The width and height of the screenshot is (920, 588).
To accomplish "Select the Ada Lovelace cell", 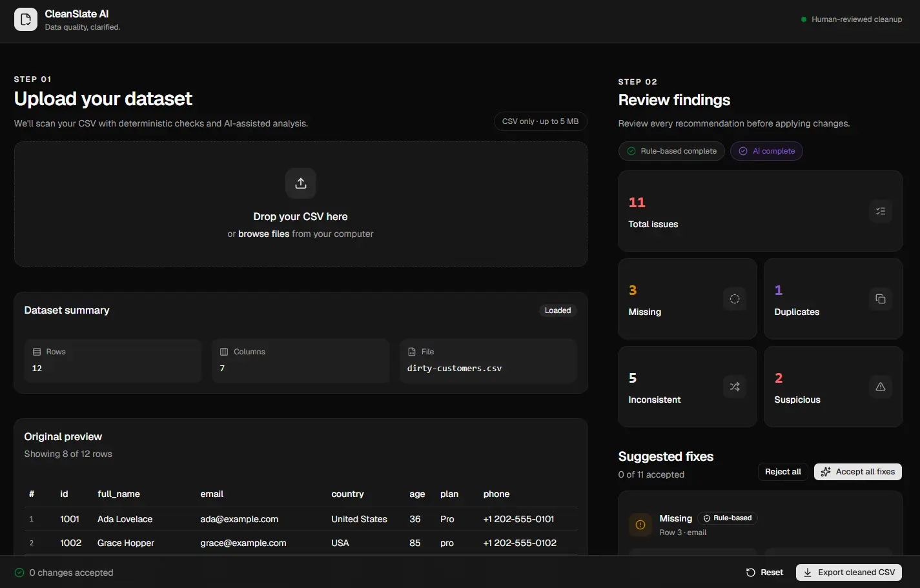I will point(125,519).
